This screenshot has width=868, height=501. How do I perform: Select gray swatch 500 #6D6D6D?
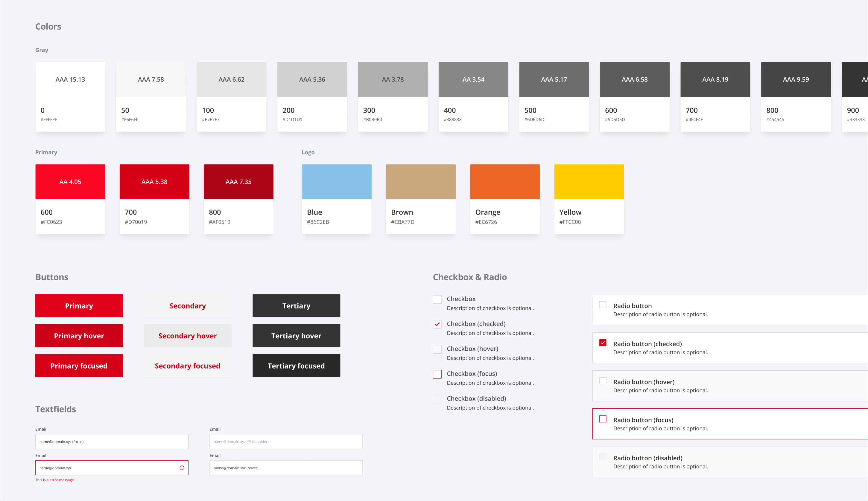tap(554, 97)
